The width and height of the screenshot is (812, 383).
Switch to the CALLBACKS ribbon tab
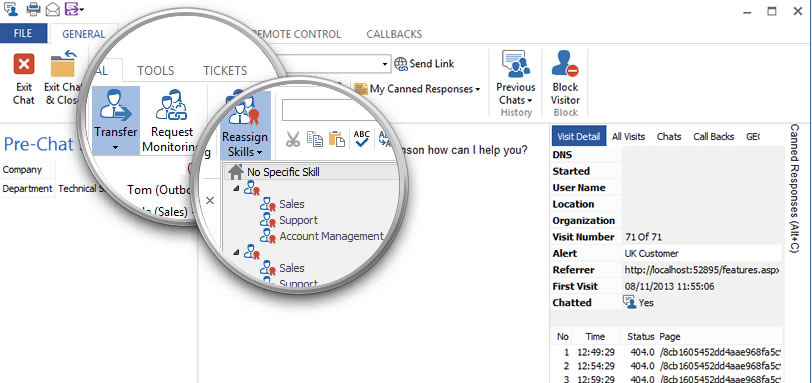click(394, 34)
